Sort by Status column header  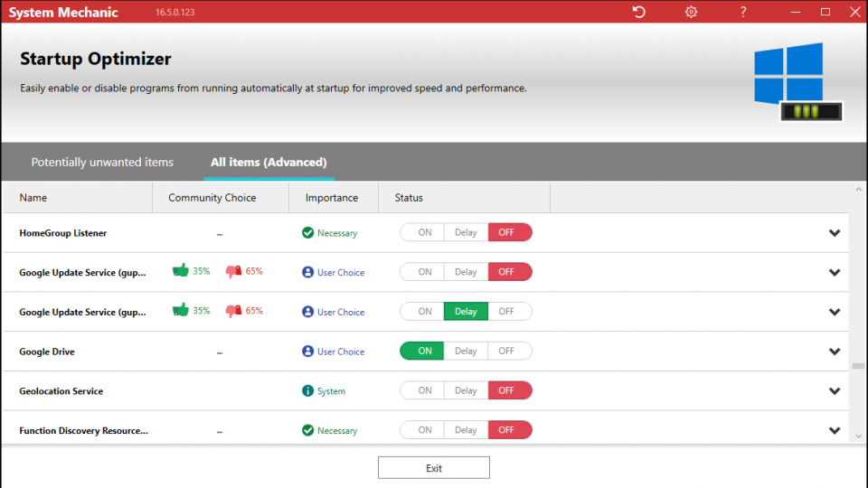(x=464, y=198)
